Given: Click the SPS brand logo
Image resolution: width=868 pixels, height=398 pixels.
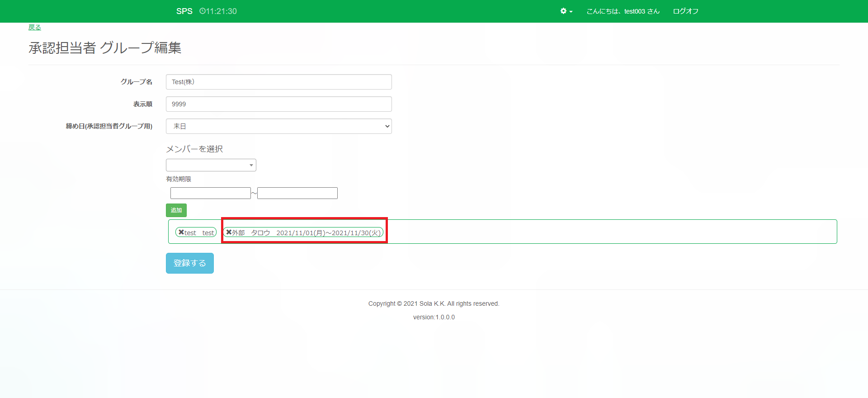Looking at the screenshot, I should pyautogui.click(x=184, y=11).
